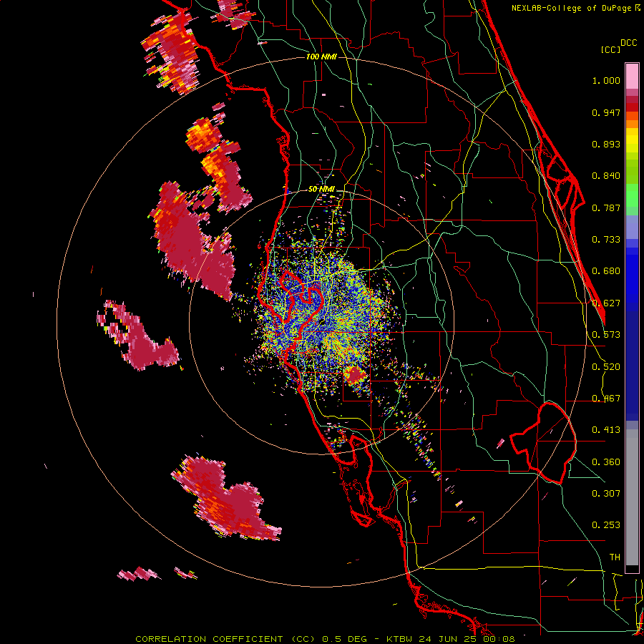Click the 0.680 color scale value
The width and height of the screenshot is (644, 644).
click(x=606, y=271)
